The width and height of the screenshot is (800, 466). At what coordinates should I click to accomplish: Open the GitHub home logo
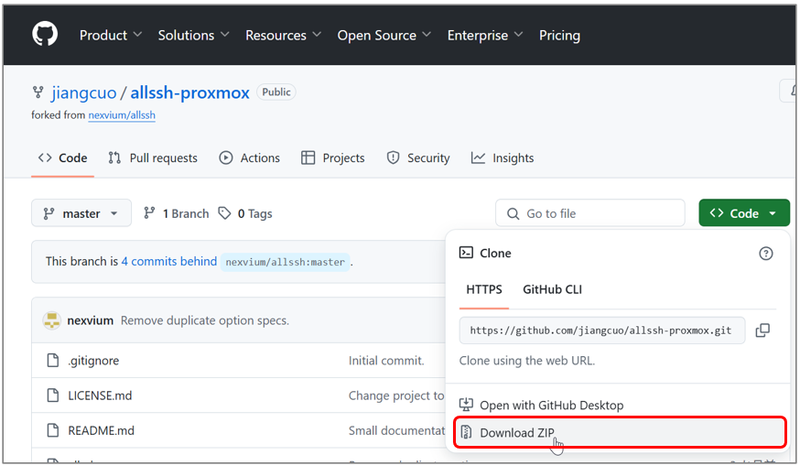click(x=45, y=34)
